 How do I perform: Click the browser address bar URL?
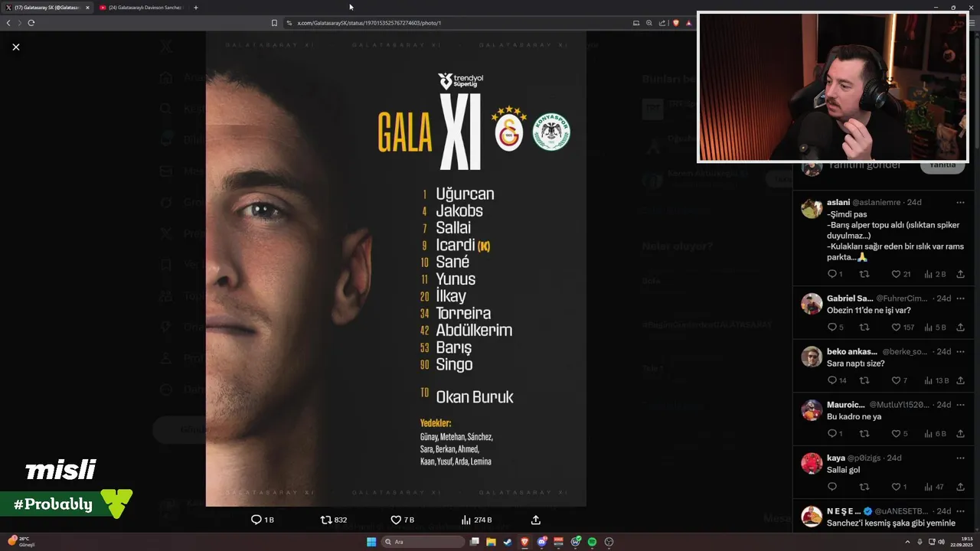(369, 23)
